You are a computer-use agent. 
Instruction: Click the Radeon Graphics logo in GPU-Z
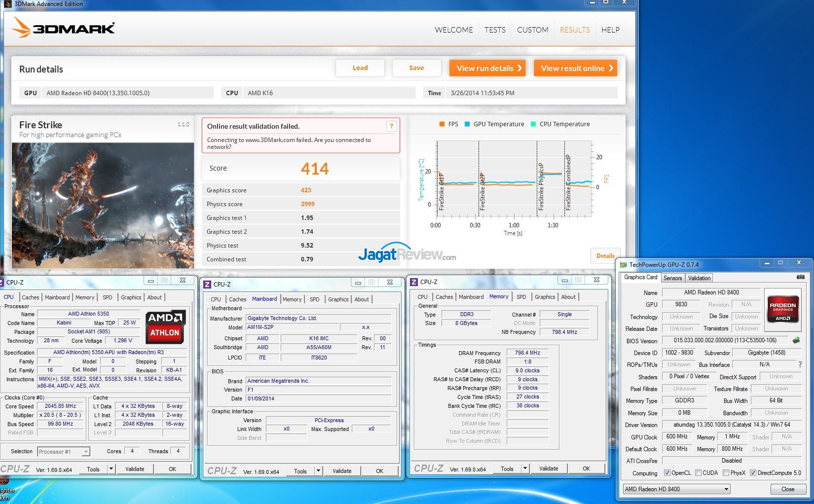(782, 308)
